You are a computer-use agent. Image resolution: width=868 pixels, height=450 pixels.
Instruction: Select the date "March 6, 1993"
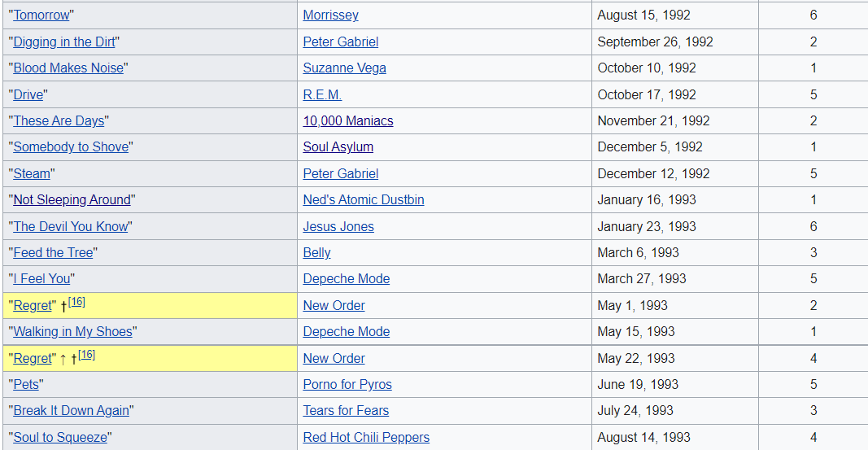[639, 252]
